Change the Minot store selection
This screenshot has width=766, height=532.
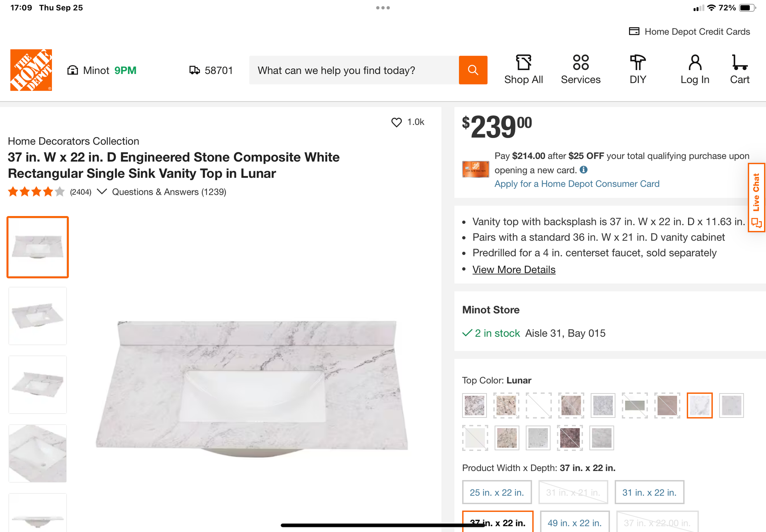click(x=102, y=70)
